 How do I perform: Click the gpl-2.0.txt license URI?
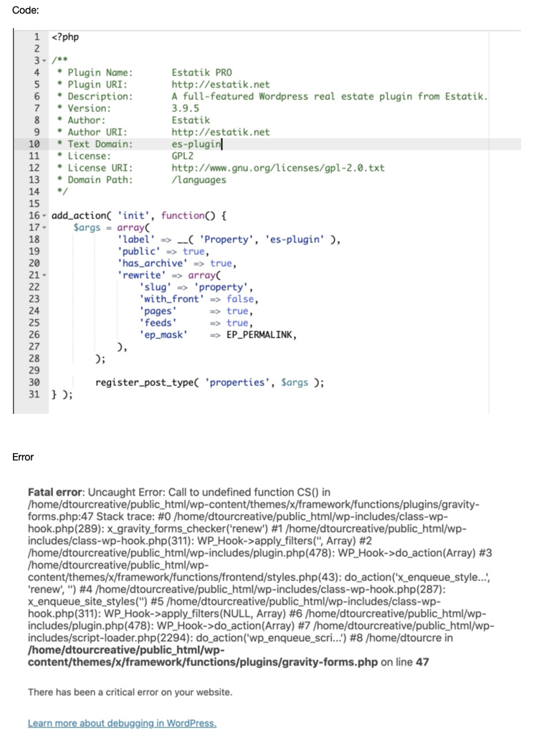point(278,168)
